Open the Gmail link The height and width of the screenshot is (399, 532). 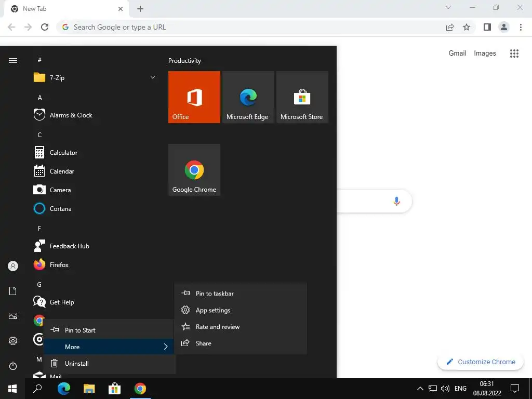pos(457,54)
